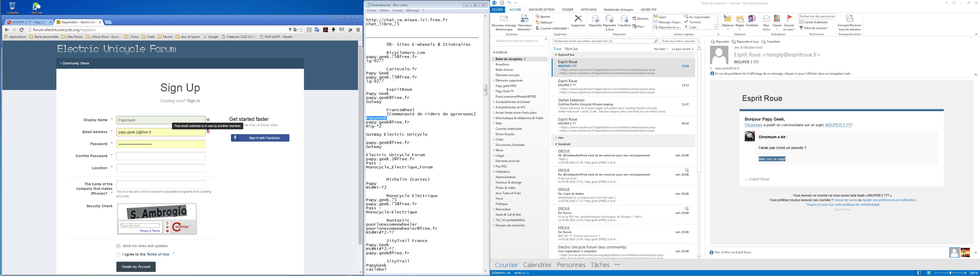Screen dimensions: 980x276
Task: Switch Outlook status bar to reading view
Action: [929, 273]
